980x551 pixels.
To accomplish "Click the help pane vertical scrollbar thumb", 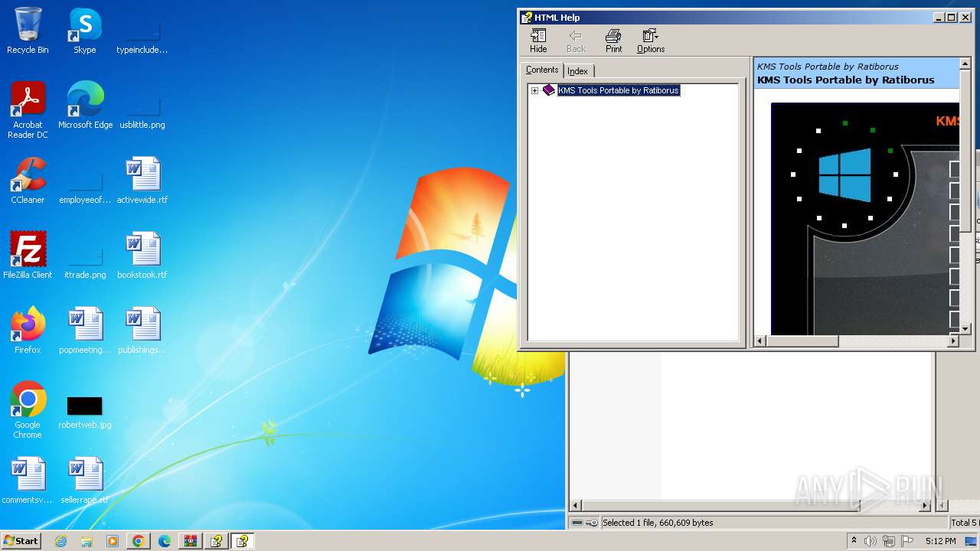I will pos(965,151).
